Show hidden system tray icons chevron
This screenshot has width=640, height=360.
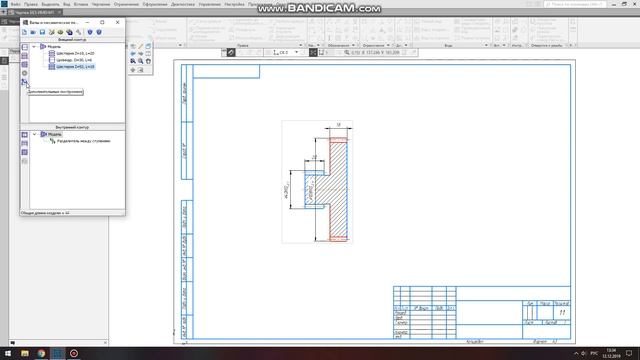tap(576, 353)
